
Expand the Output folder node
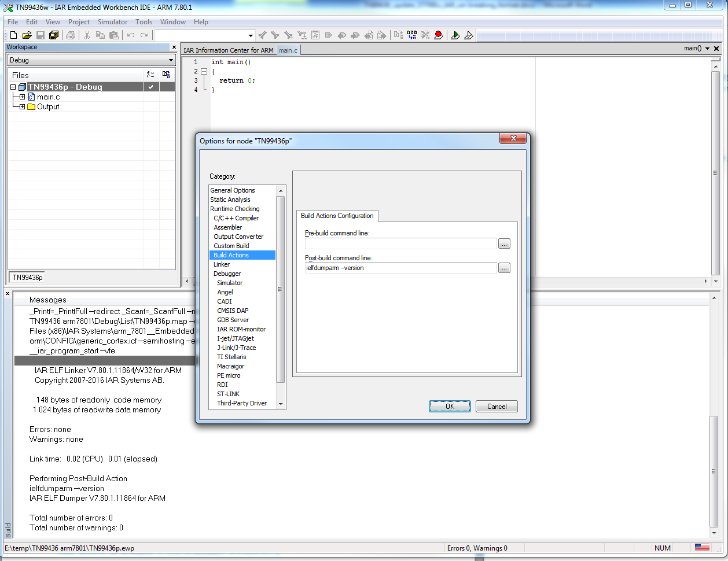(22, 107)
